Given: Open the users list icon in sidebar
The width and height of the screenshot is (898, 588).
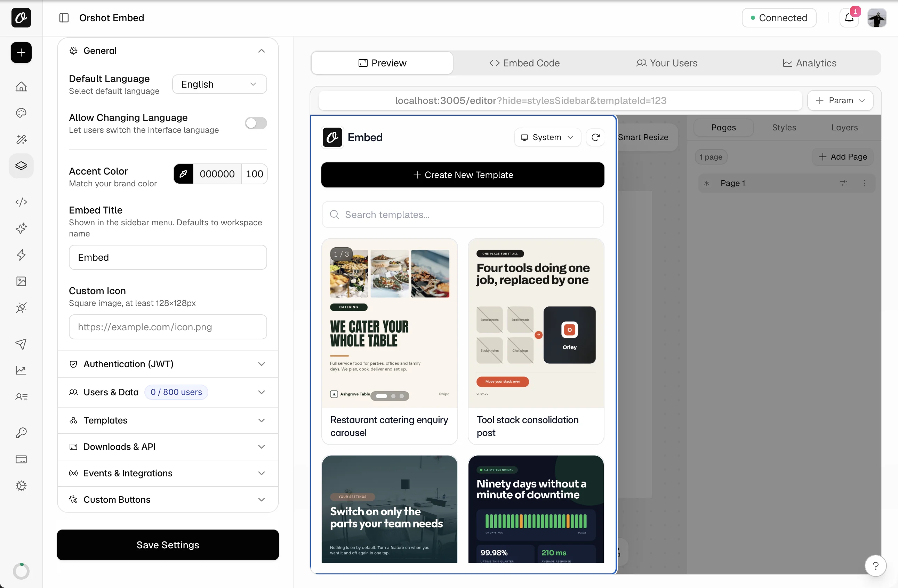Looking at the screenshot, I should [21, 396].
